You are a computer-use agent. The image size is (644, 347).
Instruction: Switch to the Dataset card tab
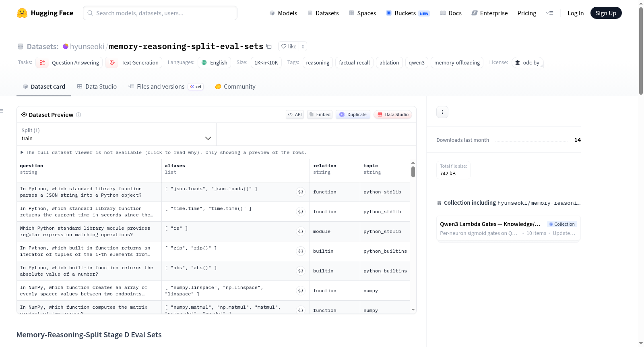(44, 87)
